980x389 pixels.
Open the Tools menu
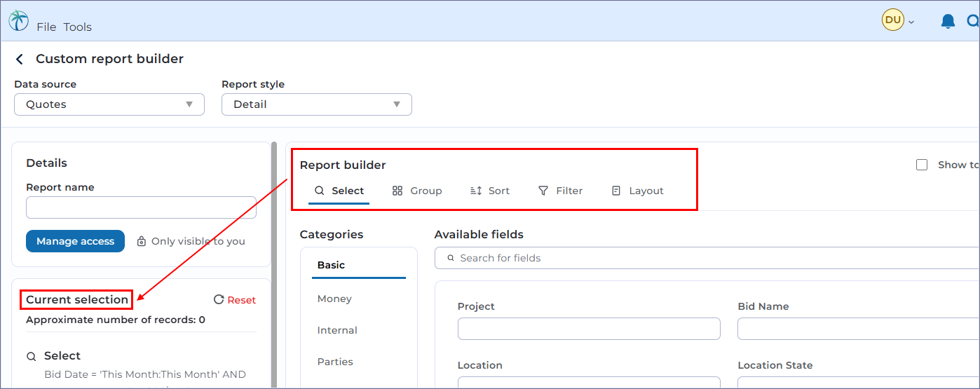click(78, 27)
